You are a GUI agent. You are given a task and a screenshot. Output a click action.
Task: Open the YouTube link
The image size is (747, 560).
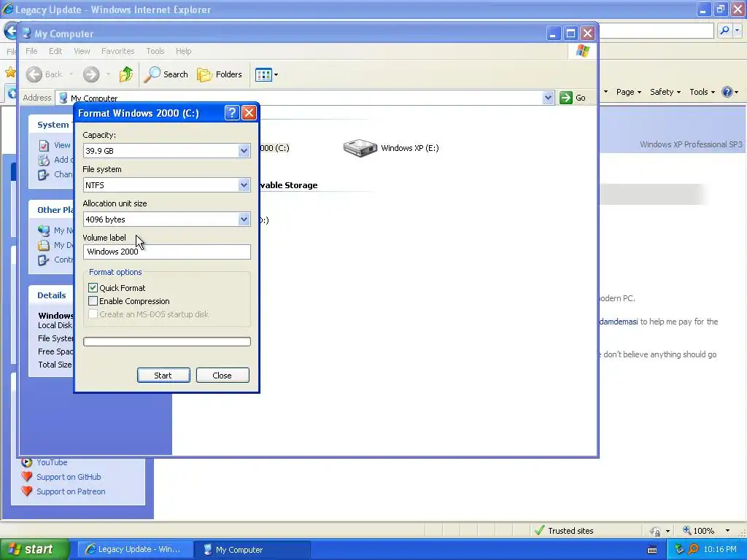52,462
